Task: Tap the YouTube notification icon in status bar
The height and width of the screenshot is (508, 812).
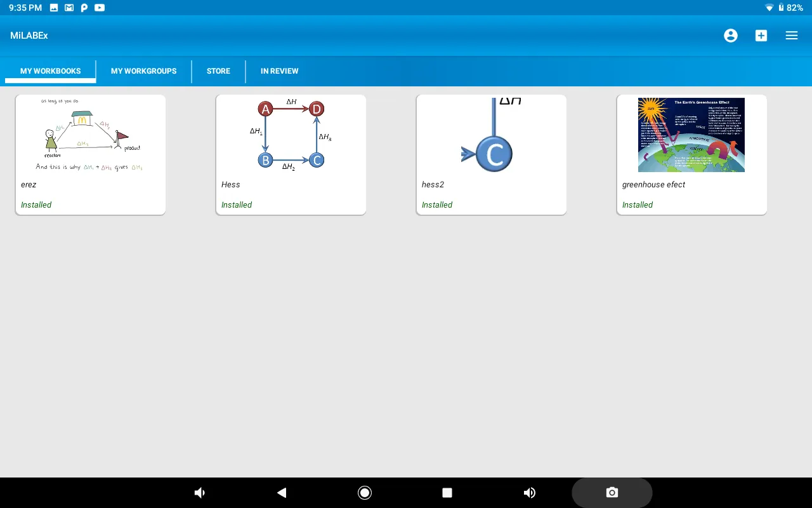Action: [100, 8]
